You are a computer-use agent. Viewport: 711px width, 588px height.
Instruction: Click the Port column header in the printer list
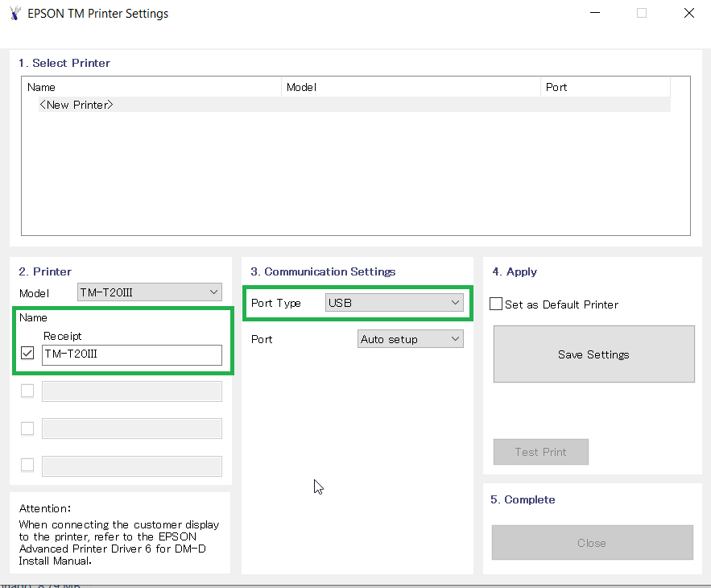coord(606,87)
